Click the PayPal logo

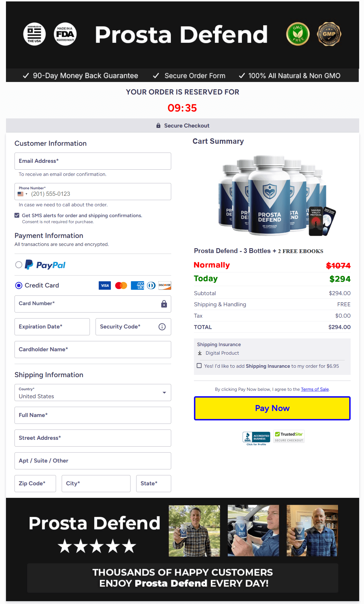point(45,265)
